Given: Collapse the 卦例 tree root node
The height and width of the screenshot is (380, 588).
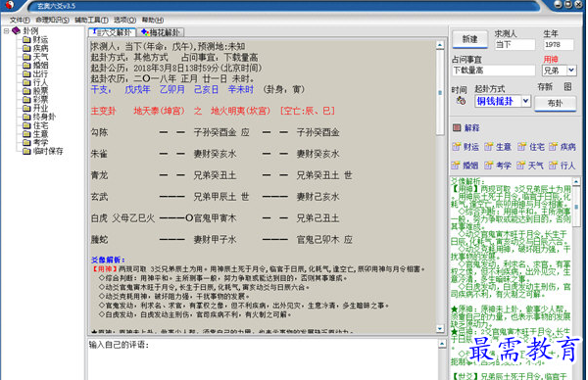Looking at the screenshot, I should pyautogui.click(x=7, y=31).
